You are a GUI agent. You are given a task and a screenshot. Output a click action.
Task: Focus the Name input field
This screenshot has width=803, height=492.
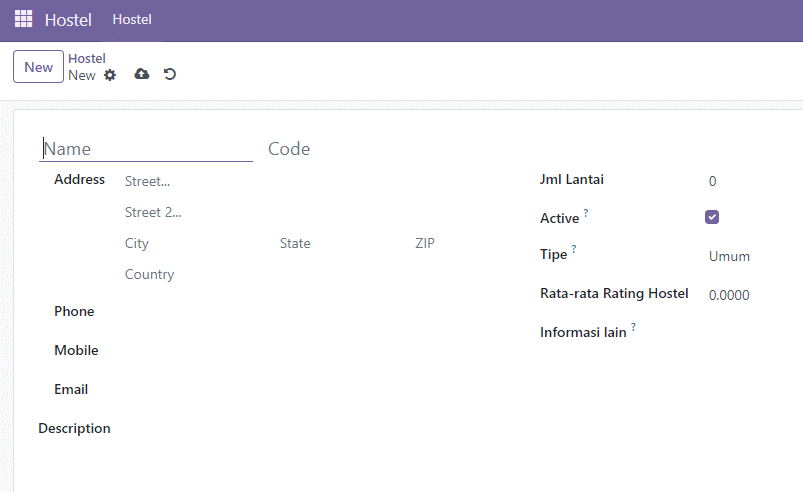point(146,149)
